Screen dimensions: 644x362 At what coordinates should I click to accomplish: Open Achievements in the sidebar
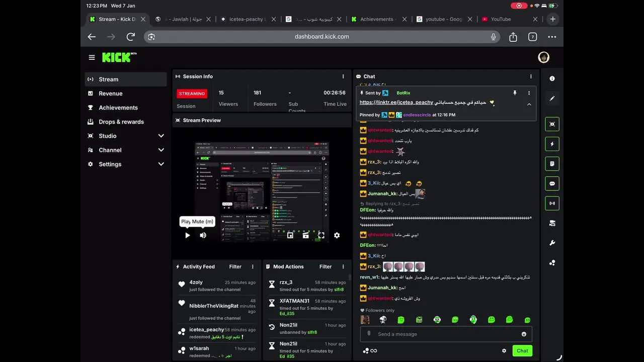click(126, 108)
